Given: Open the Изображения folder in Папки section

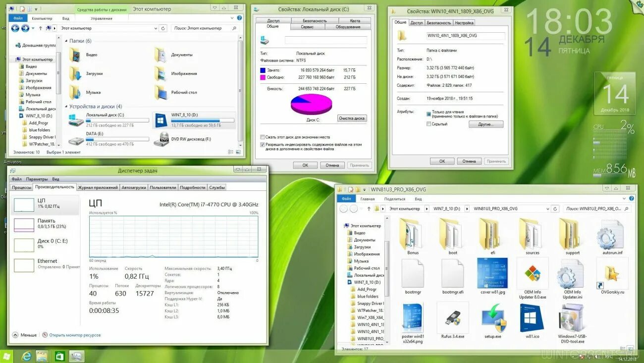Looking at the screenshot, I should (161, 73).
